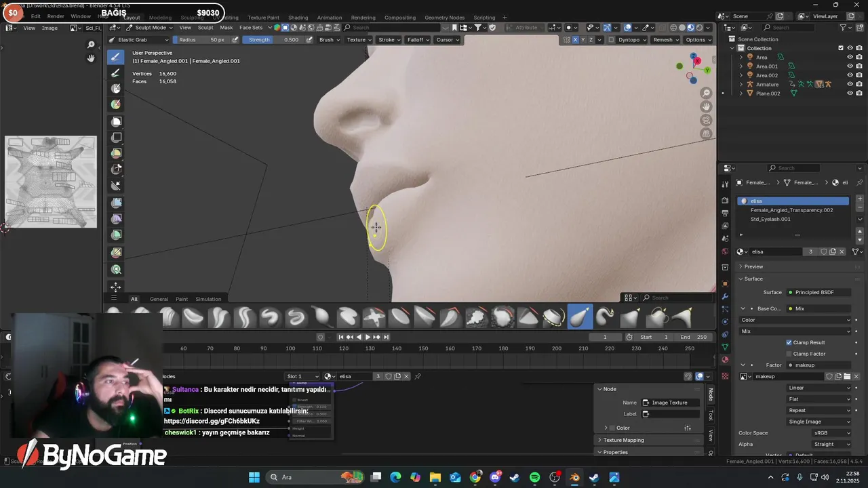Open the Material properties tab icon
This screenshot has height=488, width=868.
[x=725, y=360]
